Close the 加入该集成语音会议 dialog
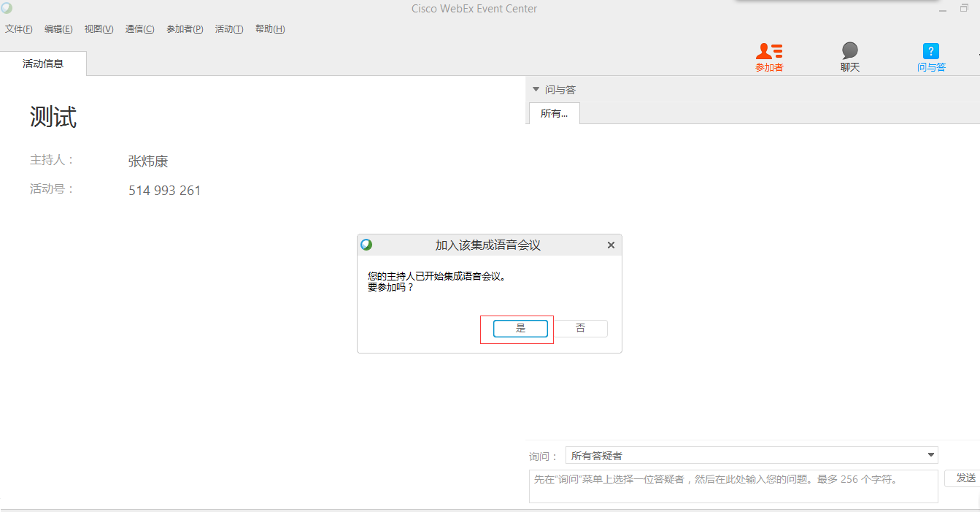The image size is (980, 512). click(x=611, y=245)
